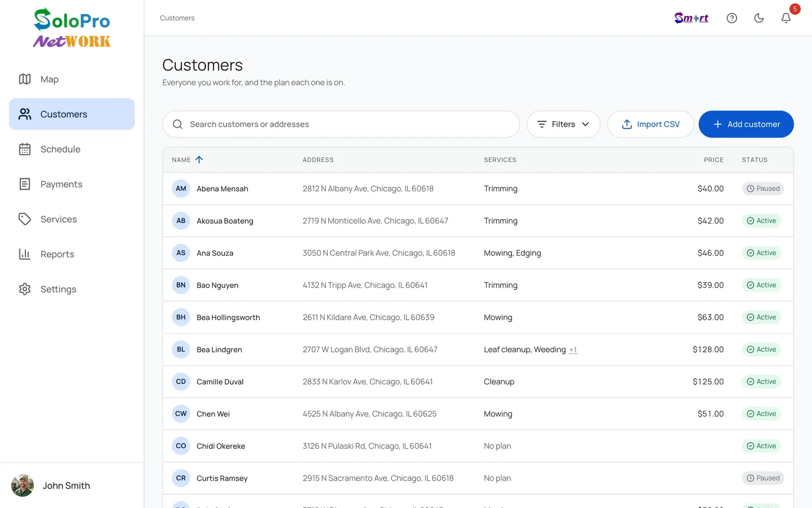Click the Payments receipt icon
The width and height of the screenshot is (812, 508).
[25, 184]
